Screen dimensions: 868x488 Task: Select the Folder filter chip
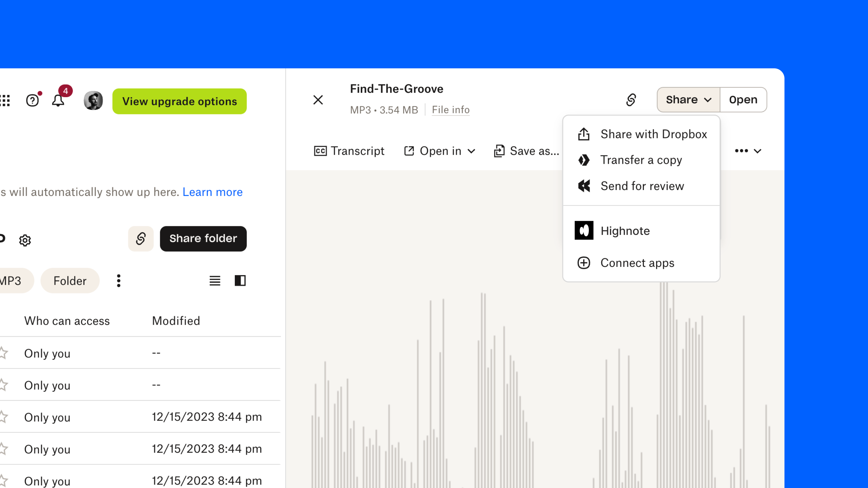(x=70, y=280)
